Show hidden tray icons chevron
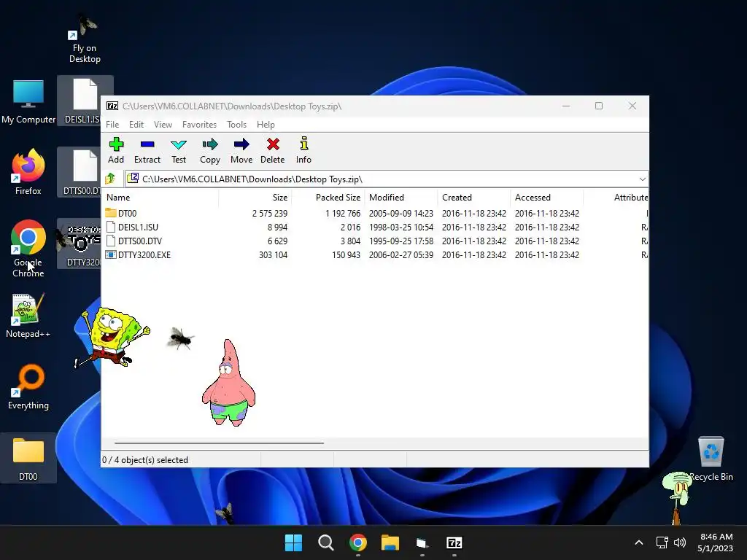The width and height of the screenshot is (747, 560). click(x=639, y=542)
